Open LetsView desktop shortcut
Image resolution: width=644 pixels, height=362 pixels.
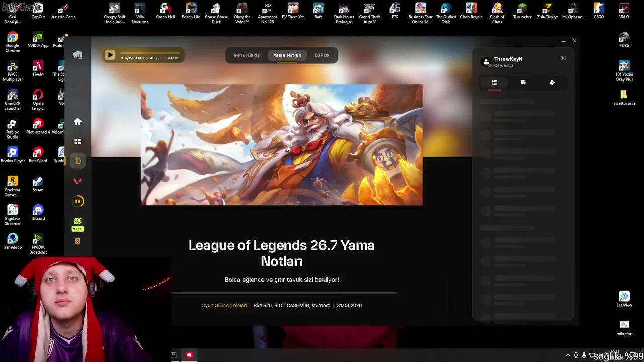pos(624,299)
